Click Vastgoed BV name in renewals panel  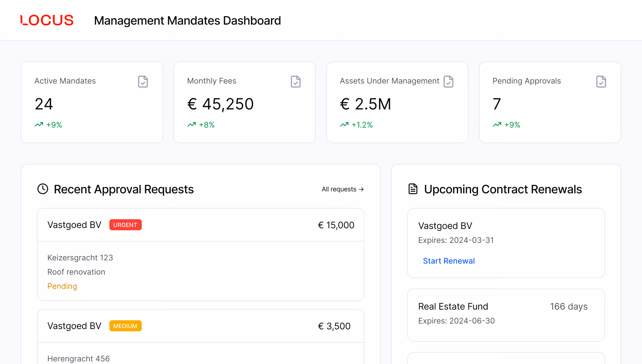(x=445, y=226)
